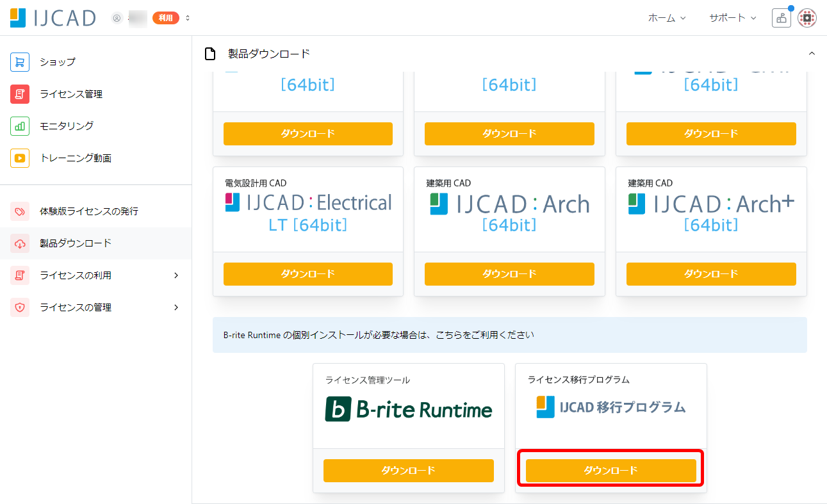Expand the Support (サポート) dropdown menu
Image resolution: width=827 pixels, height=504 pixels.
732,18
